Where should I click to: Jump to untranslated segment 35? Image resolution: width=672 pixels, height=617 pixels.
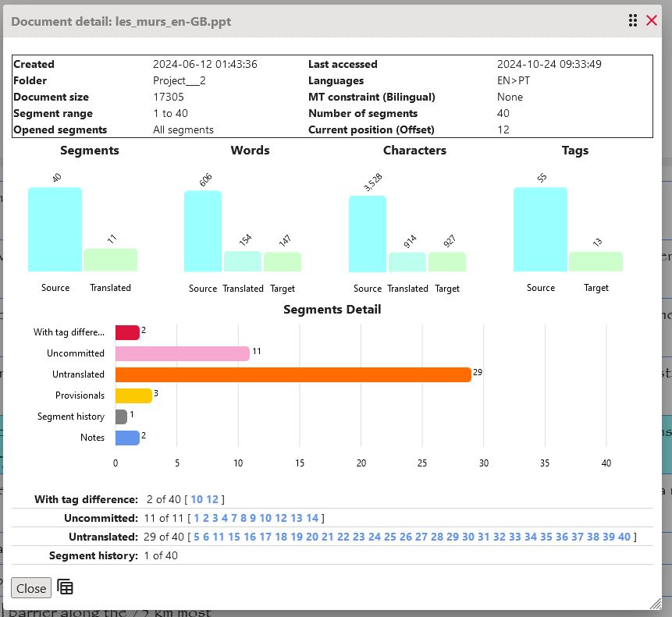546,537
